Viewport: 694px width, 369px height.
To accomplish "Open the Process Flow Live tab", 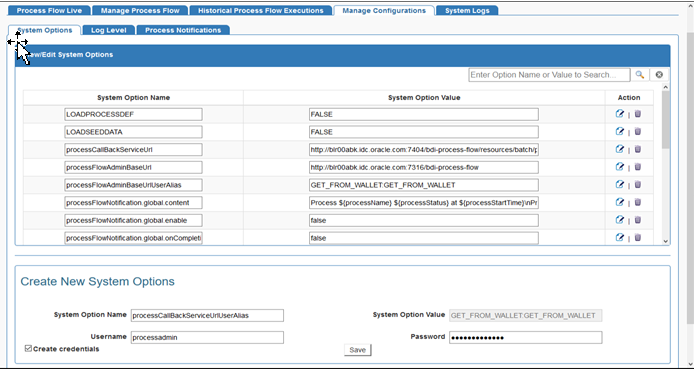I will pyautogui.click(x=49, y=10).
